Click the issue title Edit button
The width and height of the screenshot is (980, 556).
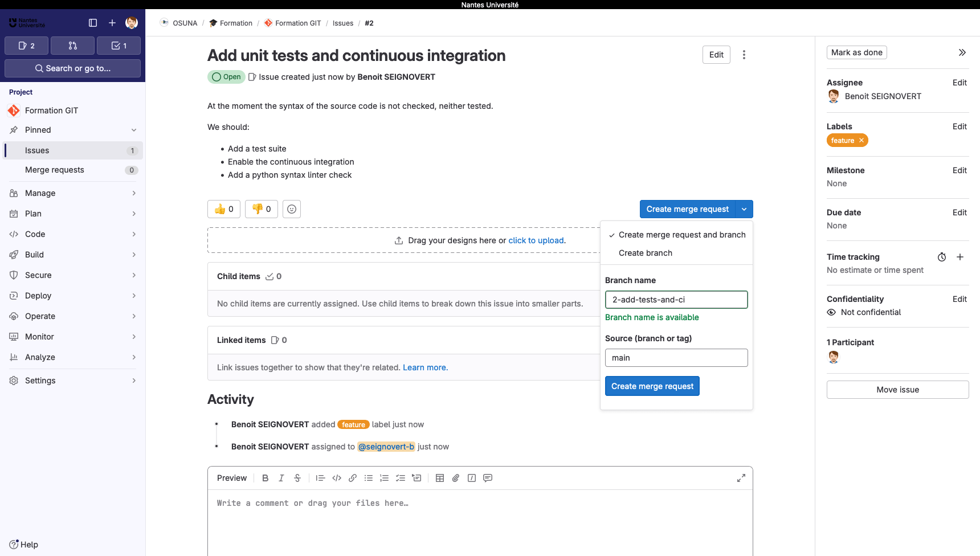[716, 55]
